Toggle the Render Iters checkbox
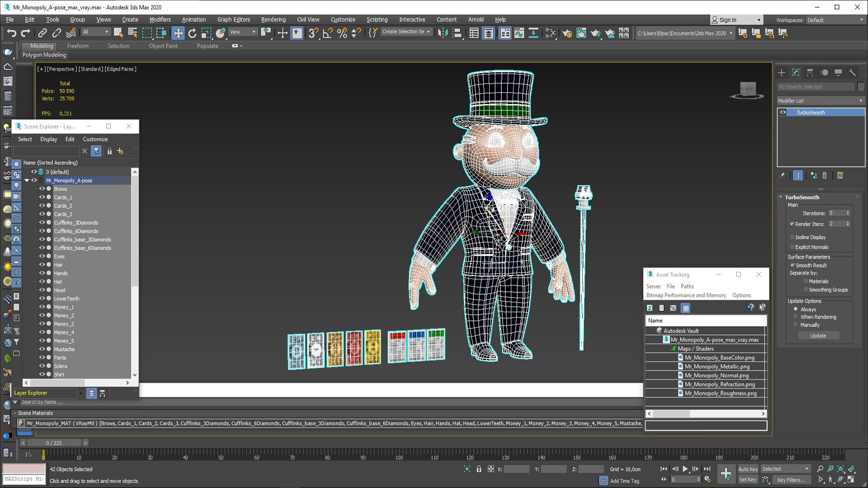The width and height of the screenshot is (868, 488). point(792,224)
